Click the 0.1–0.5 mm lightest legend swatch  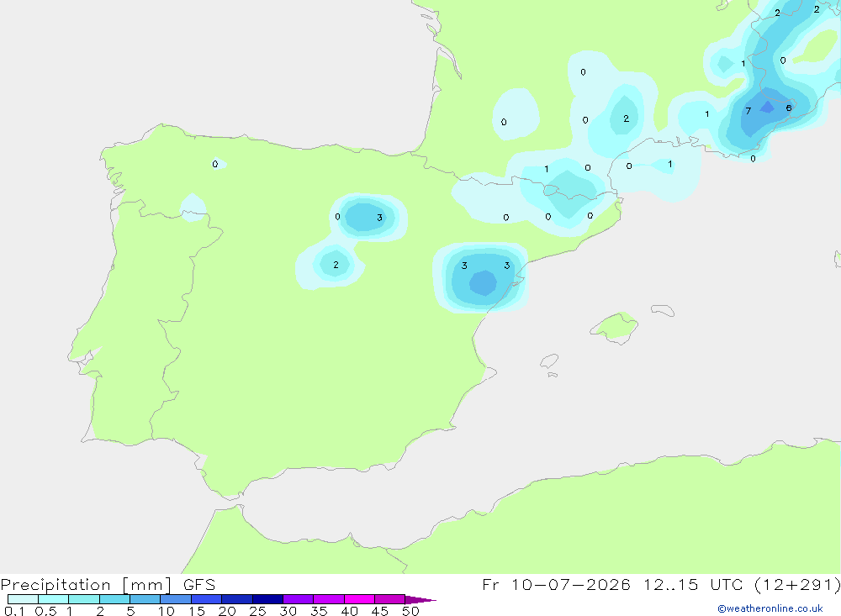pyautogui.click(x=23, y=599)
